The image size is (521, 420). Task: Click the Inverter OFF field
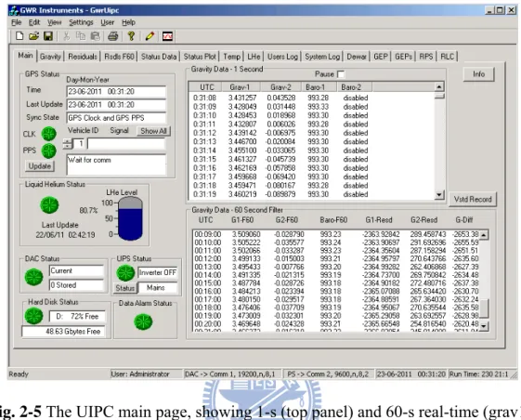pos(158,272)
